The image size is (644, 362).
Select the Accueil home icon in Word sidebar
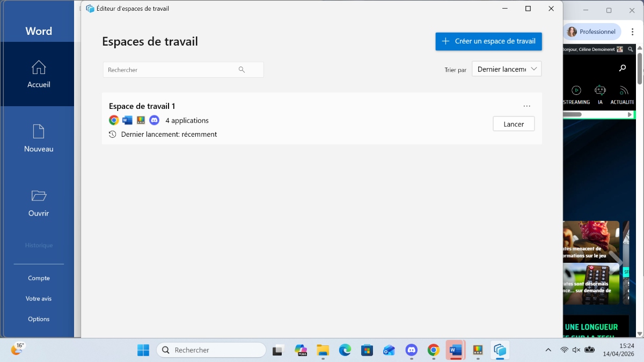click(x=38, y=68)
